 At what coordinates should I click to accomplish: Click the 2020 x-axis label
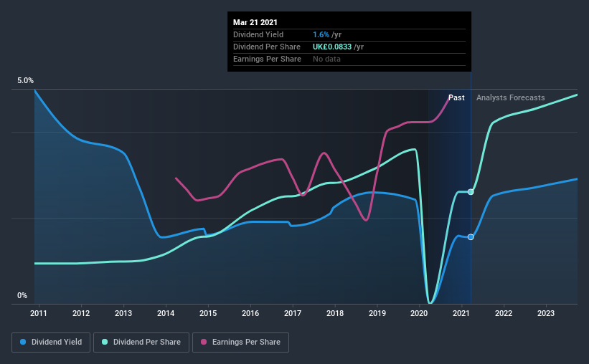[x=419, y=313]
